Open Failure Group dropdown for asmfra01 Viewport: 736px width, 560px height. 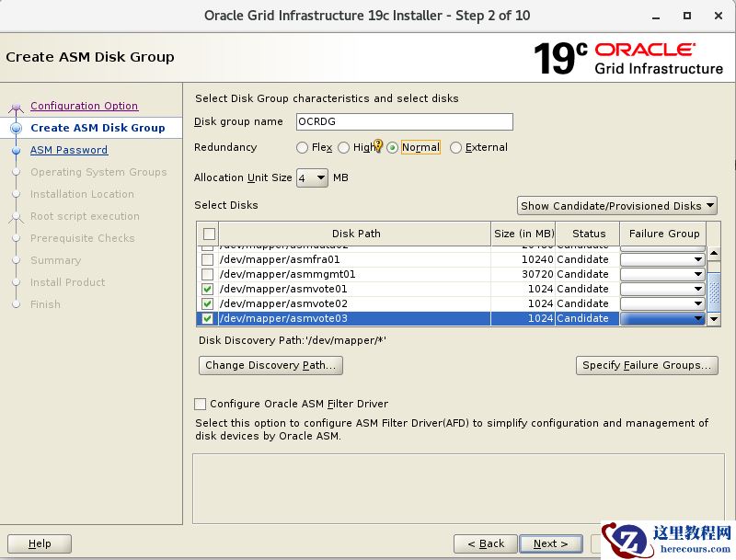coord(662,259)
